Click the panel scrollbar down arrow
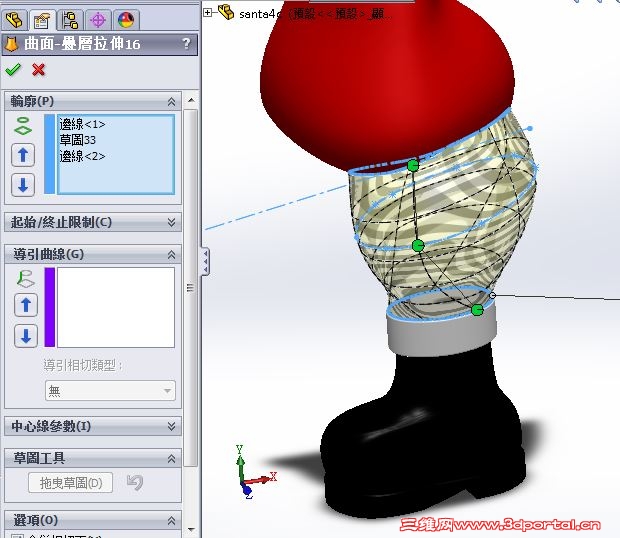This screenshot has height=538, width=620. [x=191, y=530]
